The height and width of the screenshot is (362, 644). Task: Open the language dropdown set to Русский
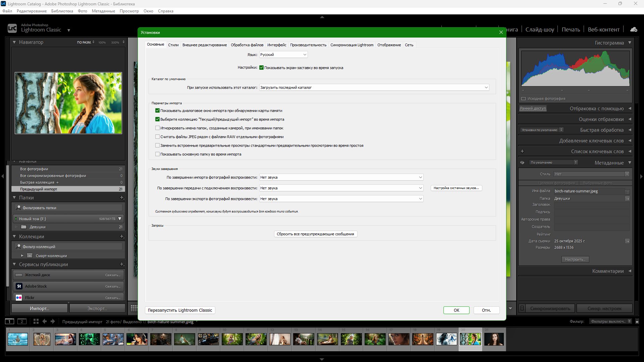tap(283, 55)
